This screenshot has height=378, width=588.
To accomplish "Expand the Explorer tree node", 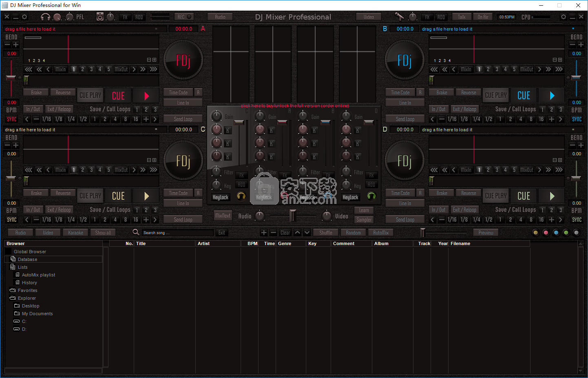I will coord(27,298).
